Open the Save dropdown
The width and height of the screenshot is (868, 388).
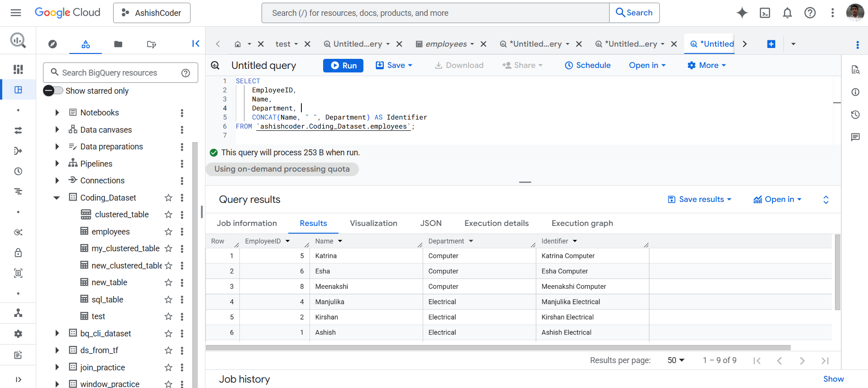coord(394,65)
